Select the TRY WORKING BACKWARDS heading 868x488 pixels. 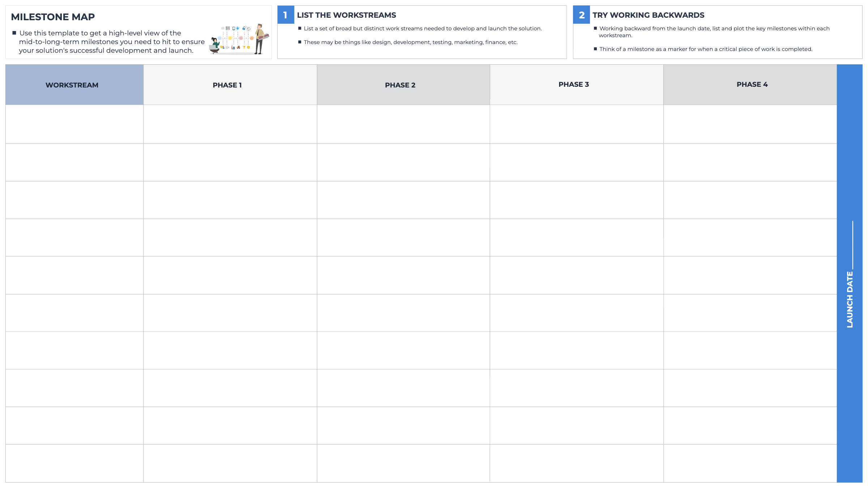tap(648, 15)
